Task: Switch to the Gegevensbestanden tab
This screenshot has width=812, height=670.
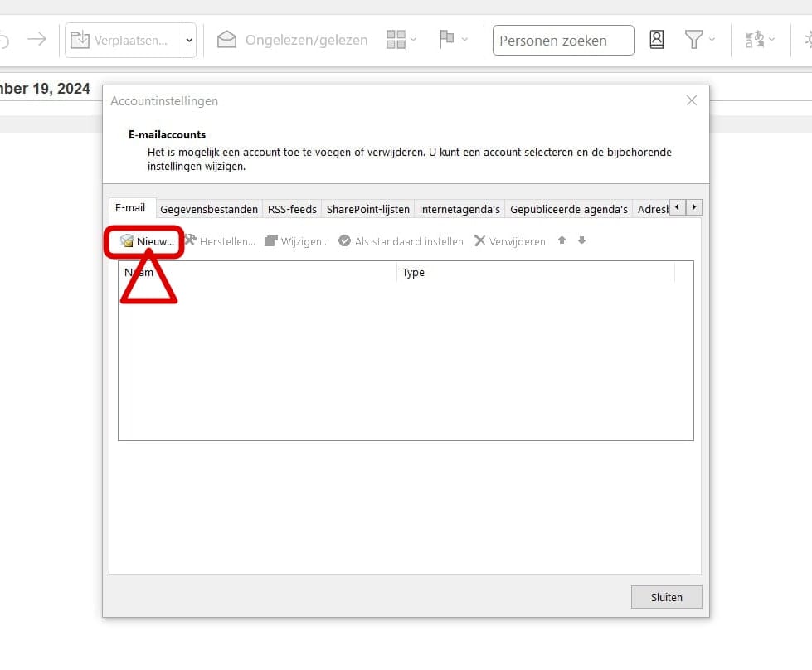Action: (209, 209)
